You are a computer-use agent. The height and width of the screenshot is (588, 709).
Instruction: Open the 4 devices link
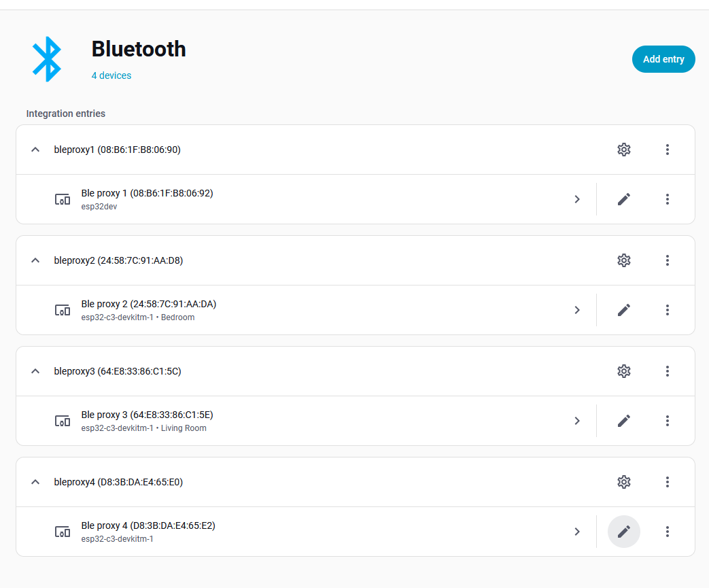tap(111, 75)
